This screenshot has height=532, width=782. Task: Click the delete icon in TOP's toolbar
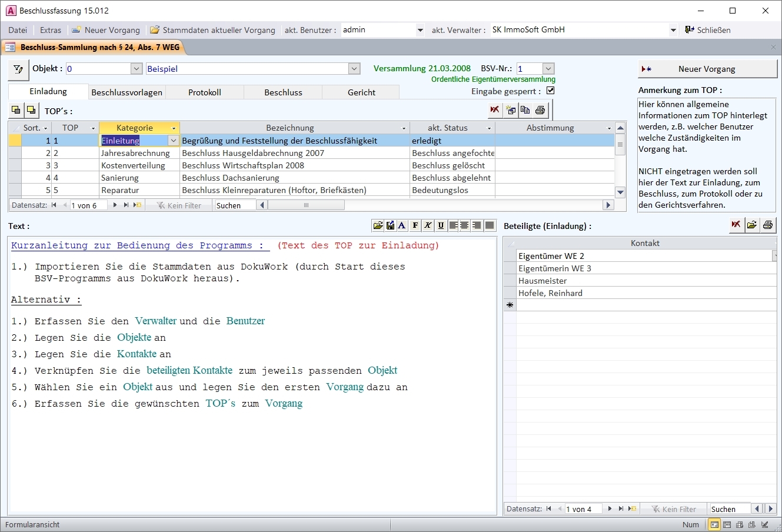point(494,110)
